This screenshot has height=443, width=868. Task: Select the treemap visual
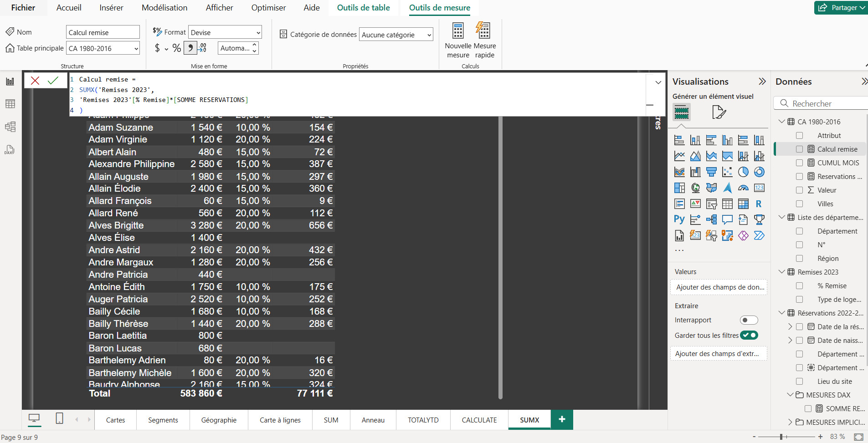(x=679, y=188)
